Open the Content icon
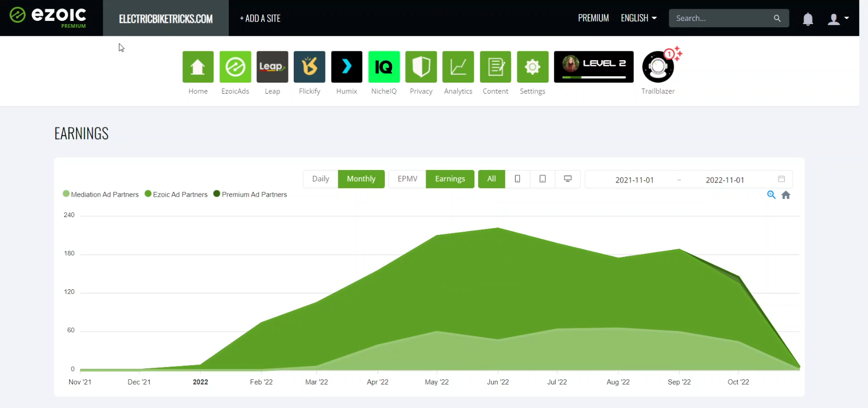Screen dimensions: 868x408 click(495, 67)
